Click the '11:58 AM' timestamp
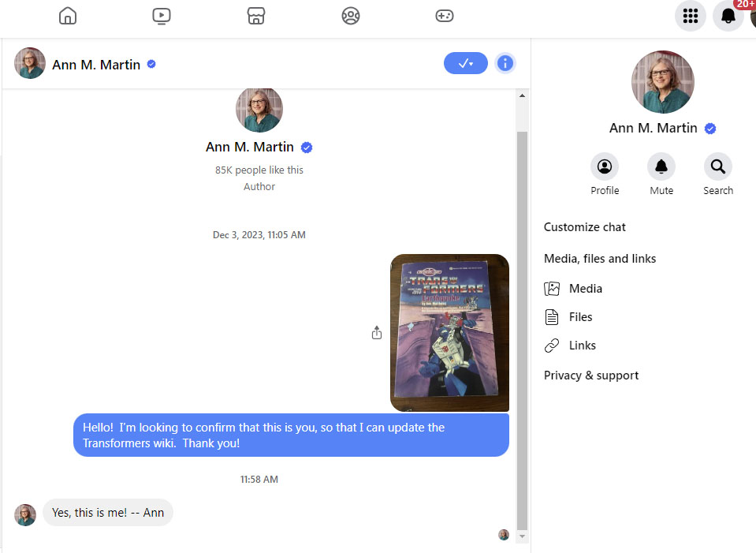The image size is (756, 553). [259, 480]
